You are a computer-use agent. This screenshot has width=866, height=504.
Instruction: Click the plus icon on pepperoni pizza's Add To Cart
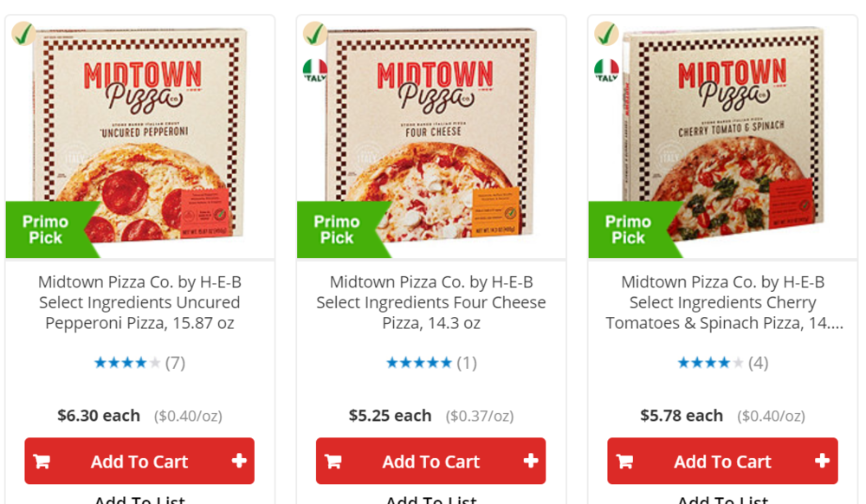240,461
